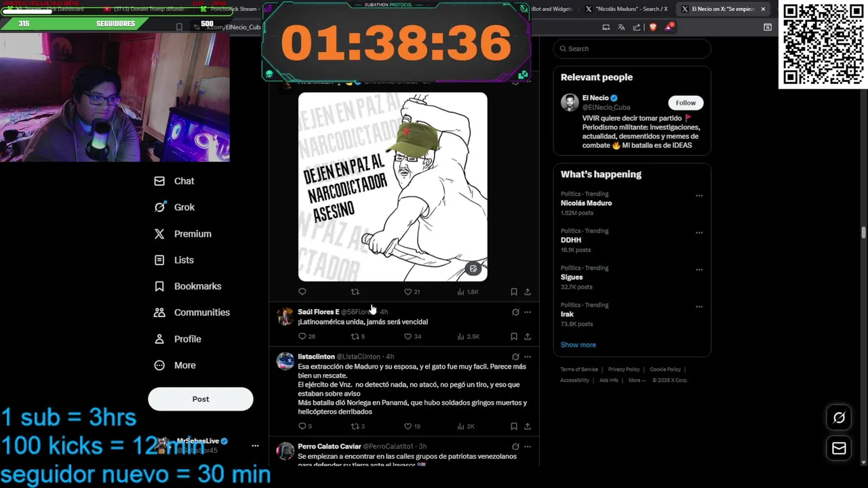
Task: Click the translate page icon in address bar
Action: click(x=621, y=27)
